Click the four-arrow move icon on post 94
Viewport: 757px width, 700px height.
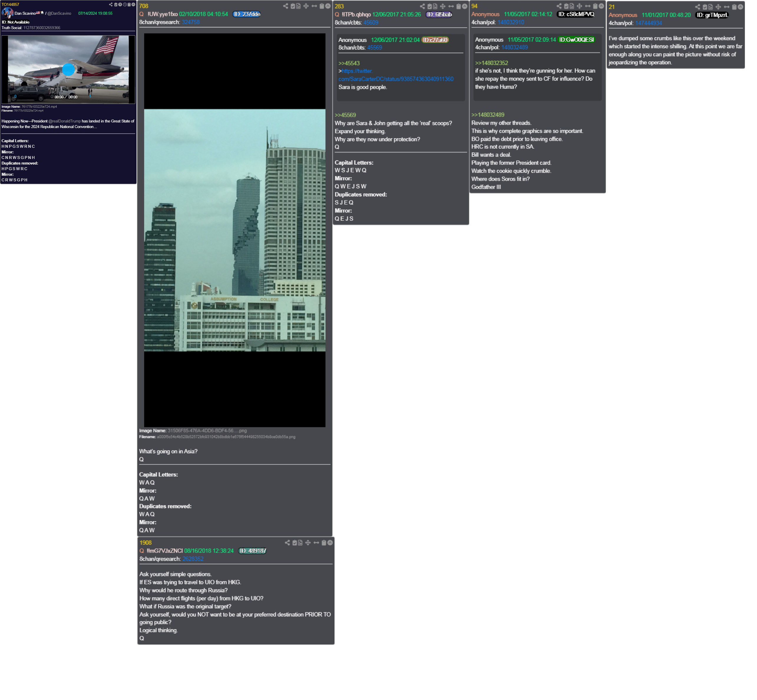(x=580, y=6)
